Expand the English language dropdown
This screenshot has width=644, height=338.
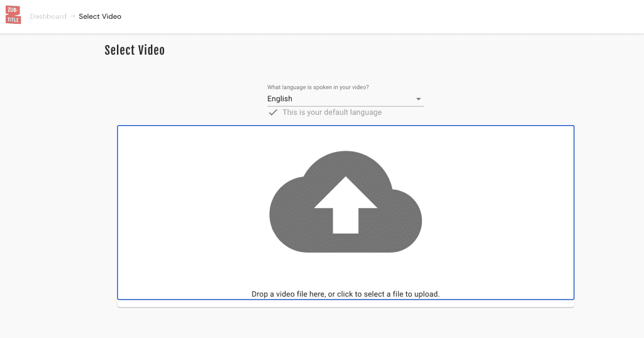345,99
